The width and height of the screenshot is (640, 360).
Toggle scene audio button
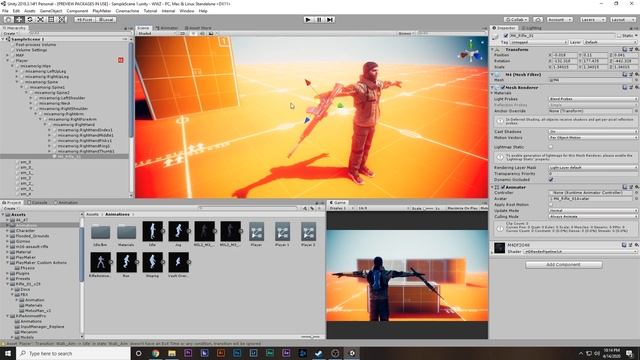pyautogui.click(x=202, y=33)
